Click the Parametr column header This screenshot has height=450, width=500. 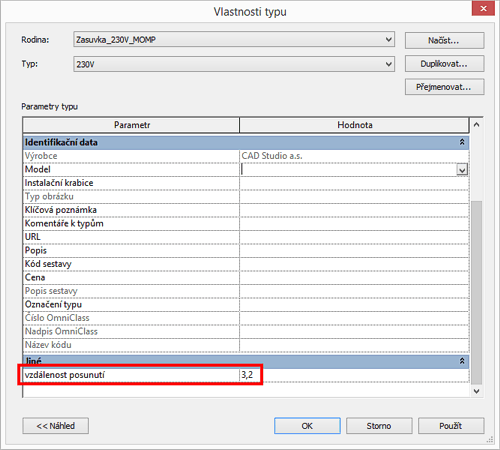click(131, 125)
